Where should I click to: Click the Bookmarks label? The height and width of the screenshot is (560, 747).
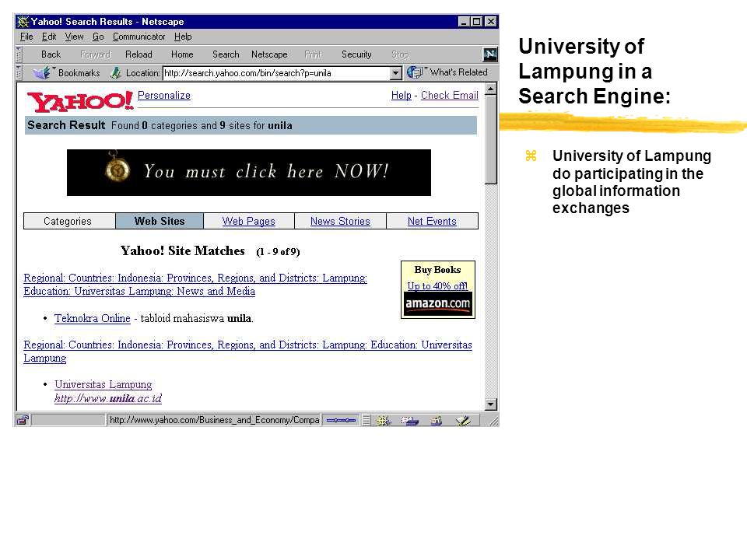[79, 73]
